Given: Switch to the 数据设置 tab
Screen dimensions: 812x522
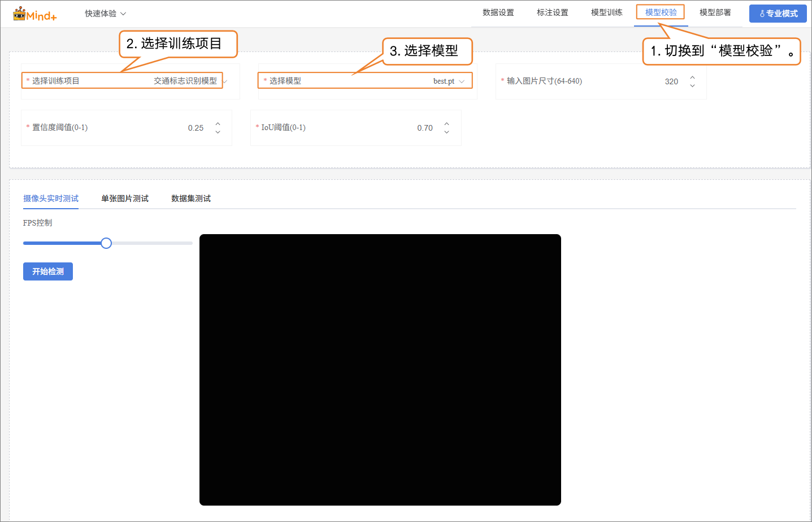Looking at the screenshot, I should (498, 12).
